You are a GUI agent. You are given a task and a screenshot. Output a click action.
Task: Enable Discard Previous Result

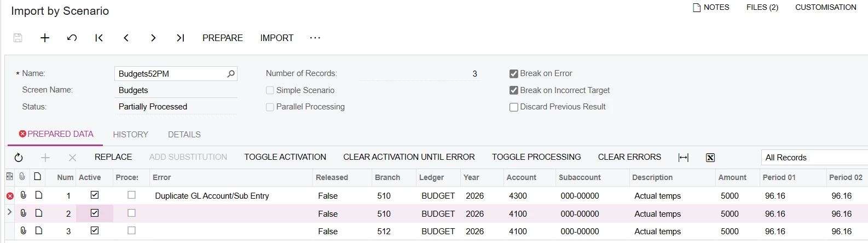(514, 107)
